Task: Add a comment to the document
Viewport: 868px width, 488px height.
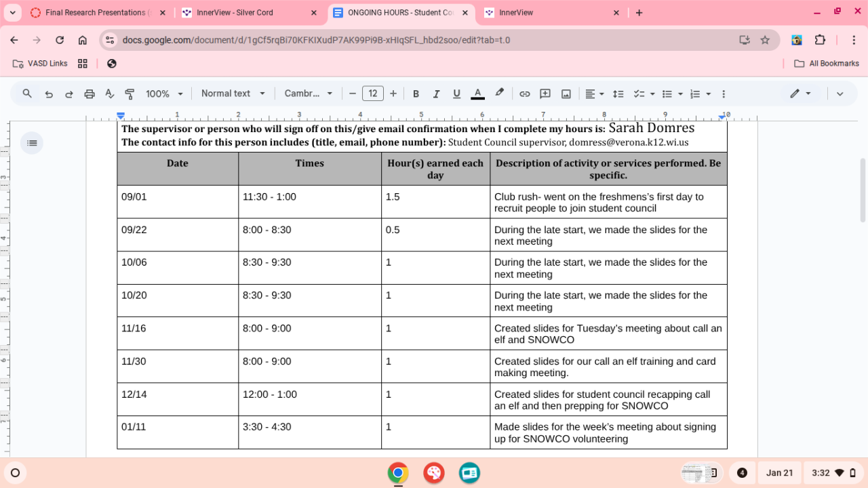Action: [x=545, y=94]
